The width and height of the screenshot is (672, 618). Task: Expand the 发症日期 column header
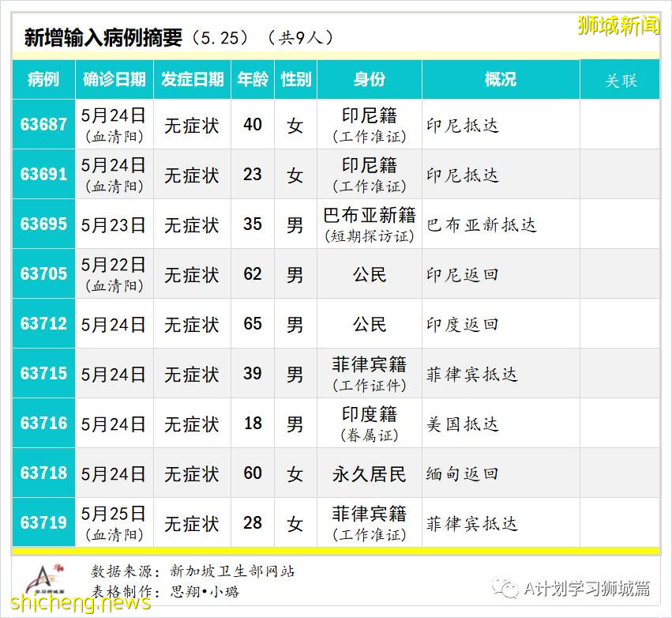click(190, 79)
